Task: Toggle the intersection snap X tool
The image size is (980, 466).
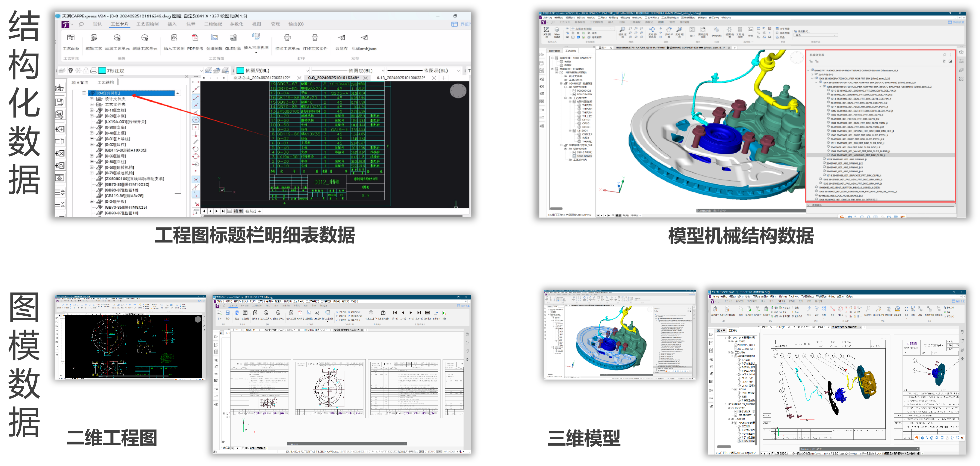Action: pos(196,179)
